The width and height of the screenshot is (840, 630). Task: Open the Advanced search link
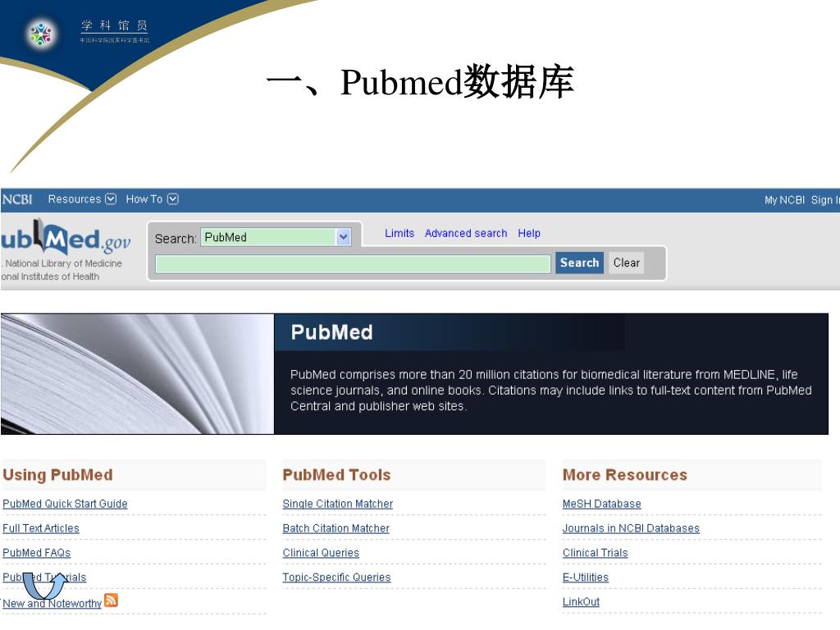(466, 234)
